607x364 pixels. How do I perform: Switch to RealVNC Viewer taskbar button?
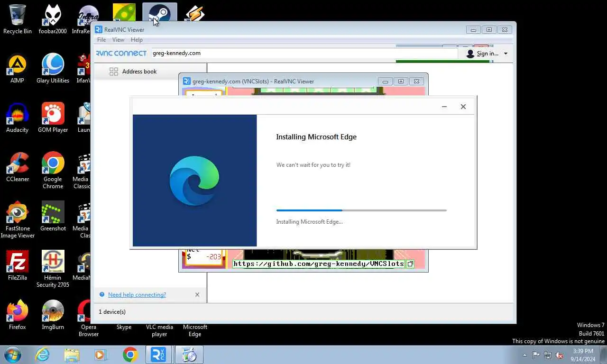(x=159, y=355)
